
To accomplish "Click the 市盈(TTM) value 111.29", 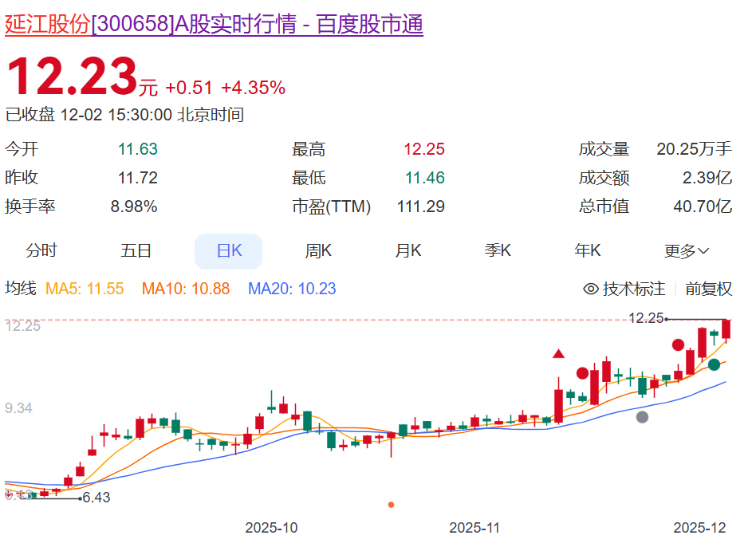I will (421, 207).
